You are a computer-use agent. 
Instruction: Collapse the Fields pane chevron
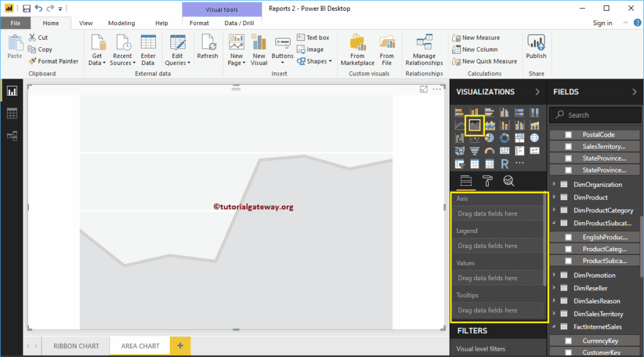[634, 92]
